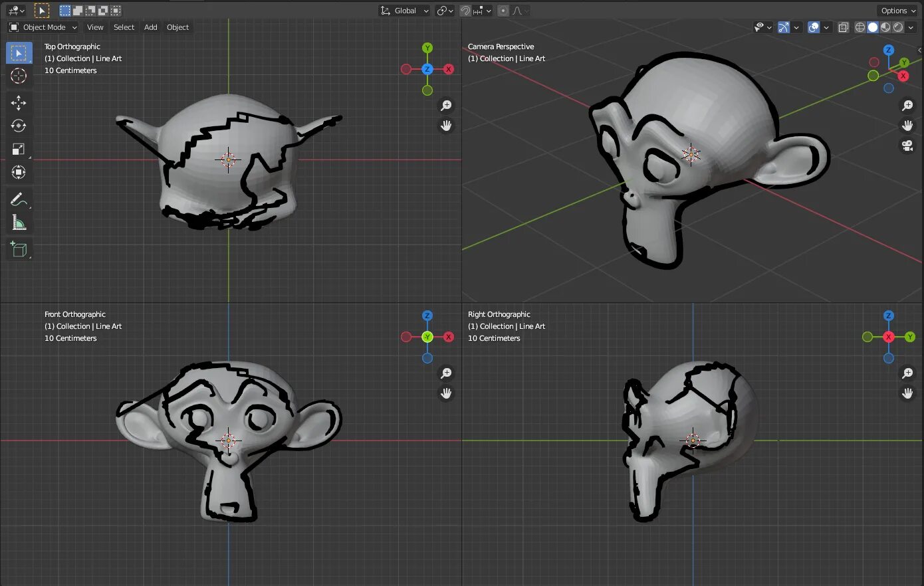The width and height of the screenshot is (924, 586).
Task: Click blue Z axis ball in Right view gizmo
Action: click(889, 316)
